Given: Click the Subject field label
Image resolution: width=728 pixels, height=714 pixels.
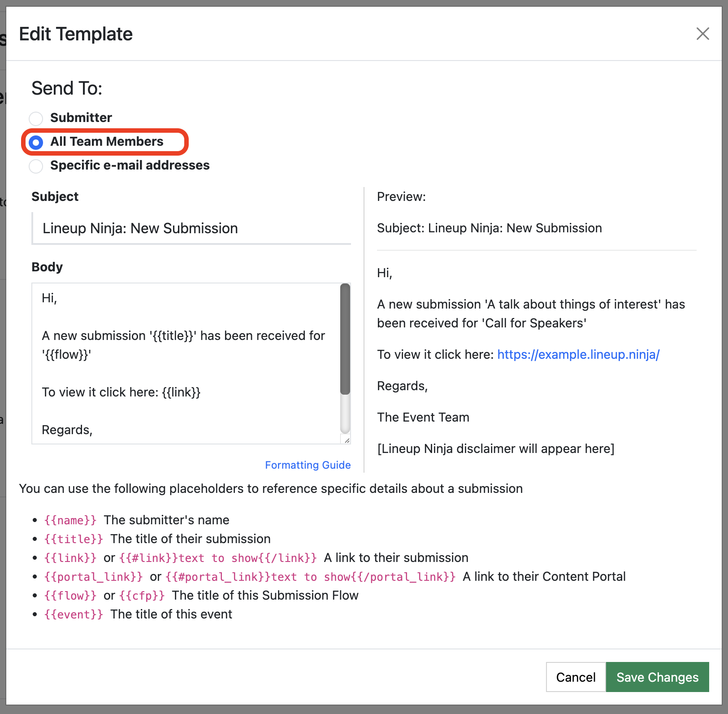Looking at the screenshot, I should [x=55, y=196].
